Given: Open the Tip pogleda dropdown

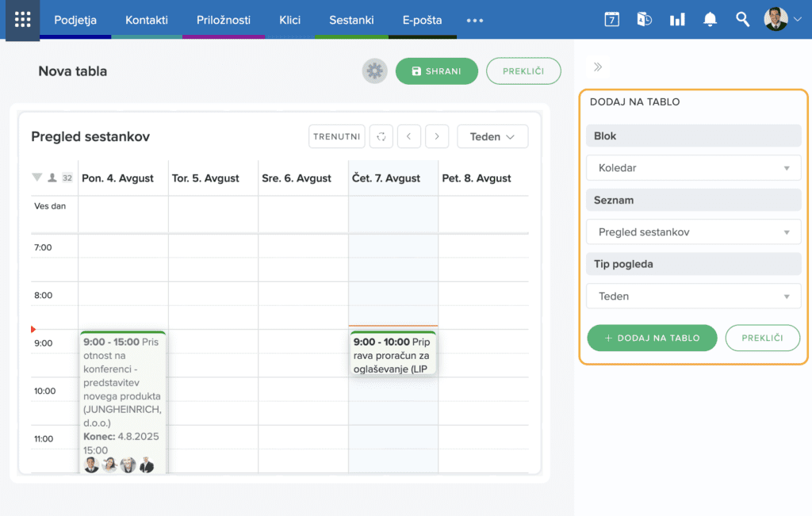Looking at the screenshot, I should [x=694, y=296].
